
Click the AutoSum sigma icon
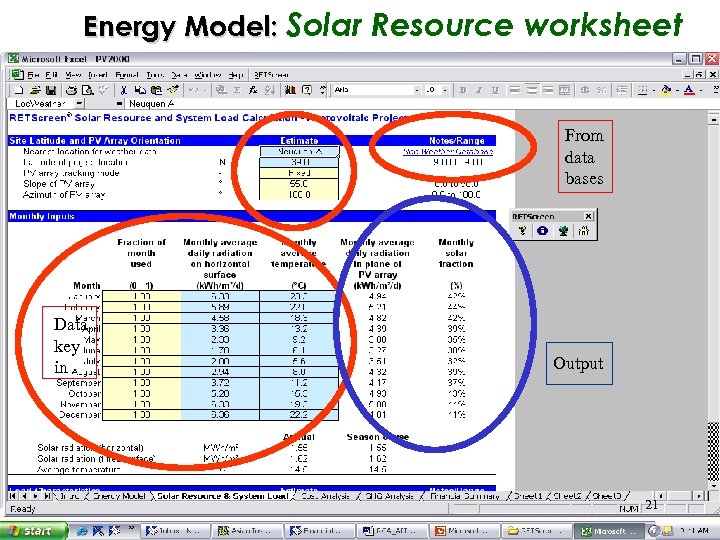(x=237, y=90)
